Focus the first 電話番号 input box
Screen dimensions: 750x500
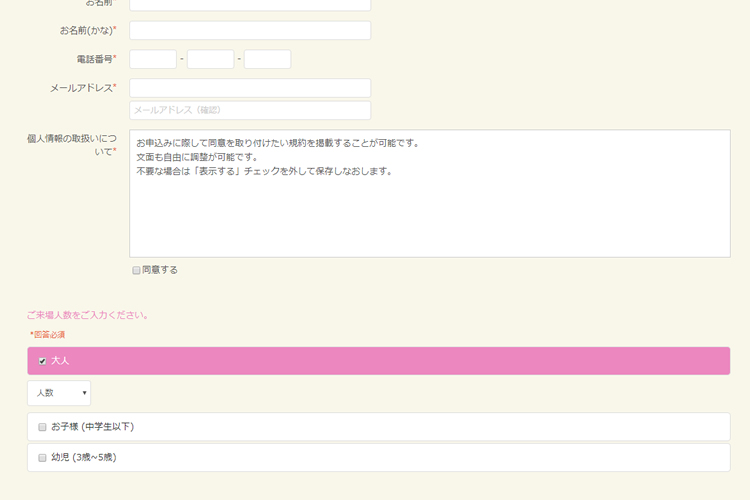[153, 59]
